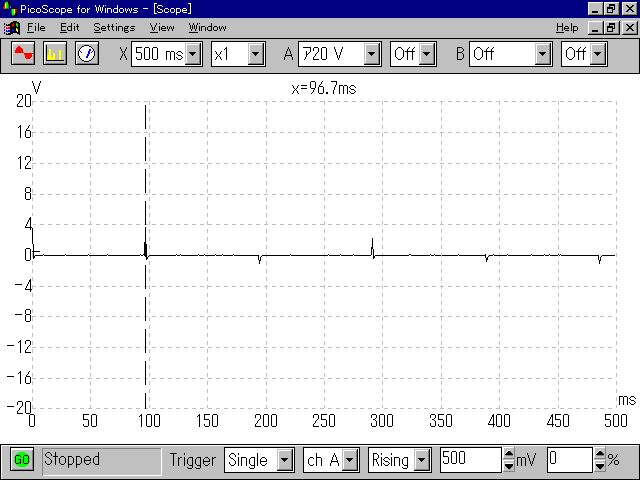Expand the 500 ms timebase dropdown
This screenshot has width=640, height=480.
[193, 54]
